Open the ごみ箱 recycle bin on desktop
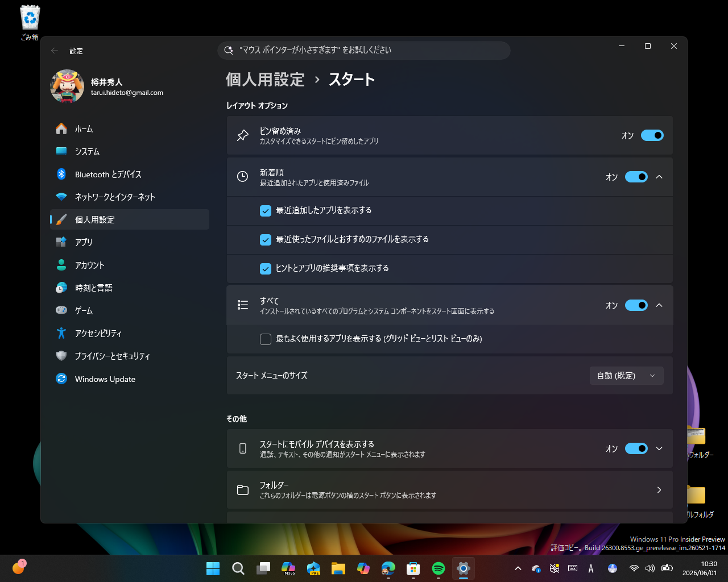Viewport: 728px width, 582px height. [x=30, y=23]
